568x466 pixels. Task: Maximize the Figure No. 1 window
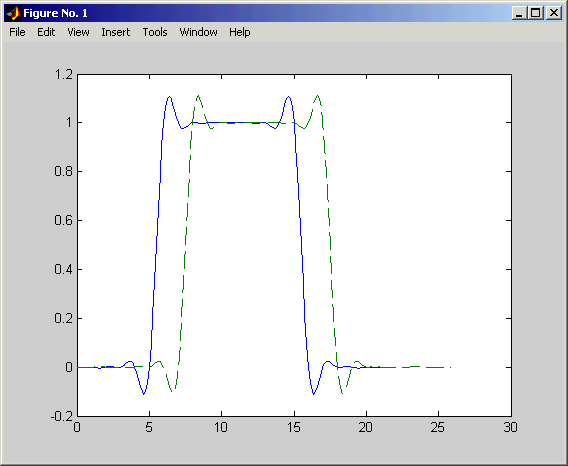click(536, 13)
